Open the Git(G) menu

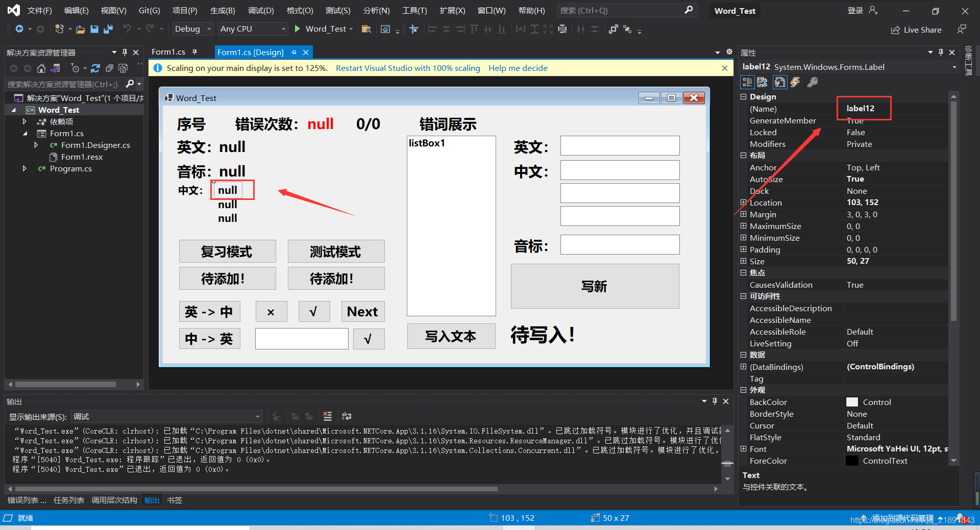coord(149,10)
